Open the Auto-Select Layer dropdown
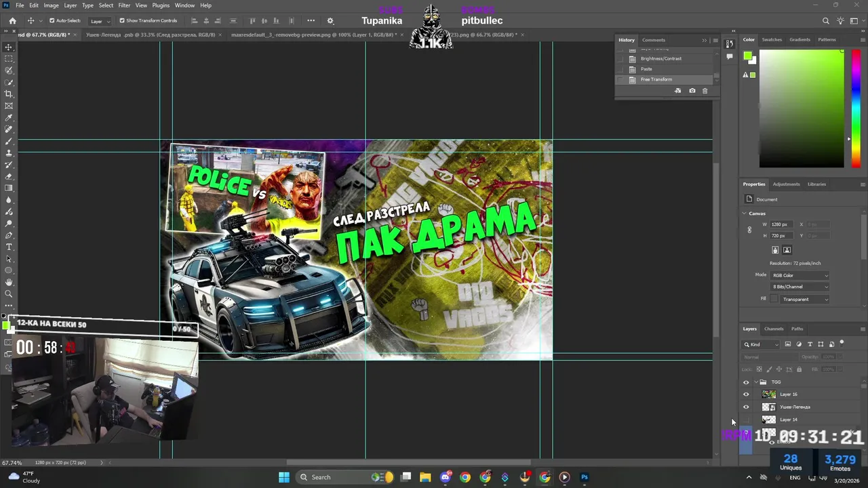Screen dimensions: 868x488 99,21
